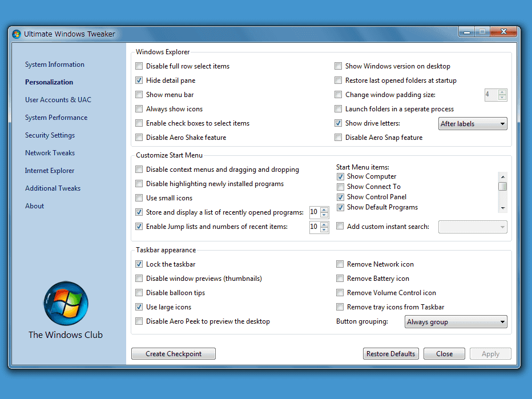Screen dimensions: 532x399
Task: Go to Additional Tweaks
Action: [53, 188]
